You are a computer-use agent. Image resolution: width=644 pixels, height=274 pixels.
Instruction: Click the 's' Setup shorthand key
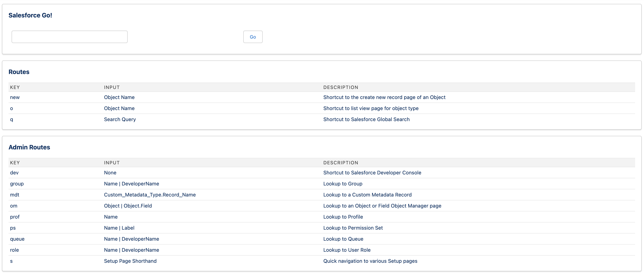pyautogui.click(x=11, y=261)
